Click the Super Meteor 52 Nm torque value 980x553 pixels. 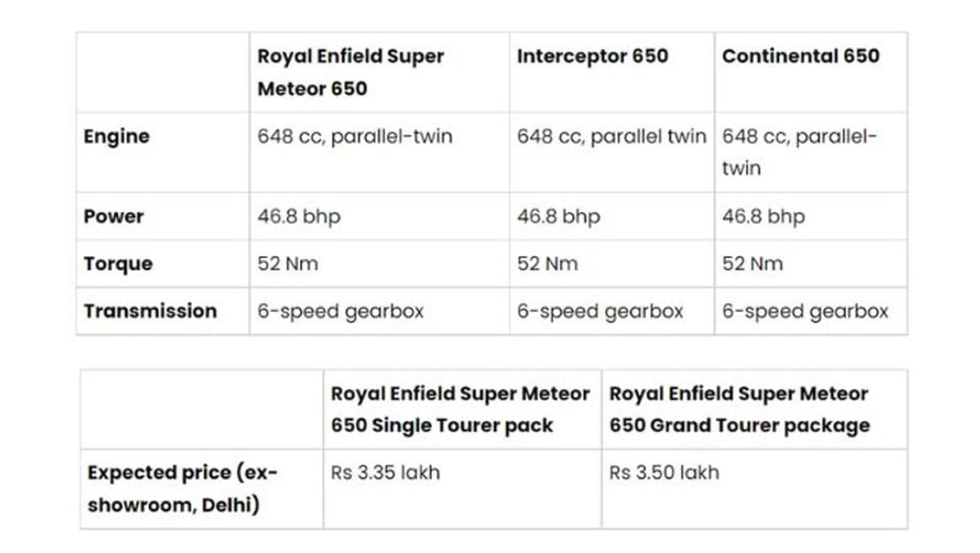(287, 264)
